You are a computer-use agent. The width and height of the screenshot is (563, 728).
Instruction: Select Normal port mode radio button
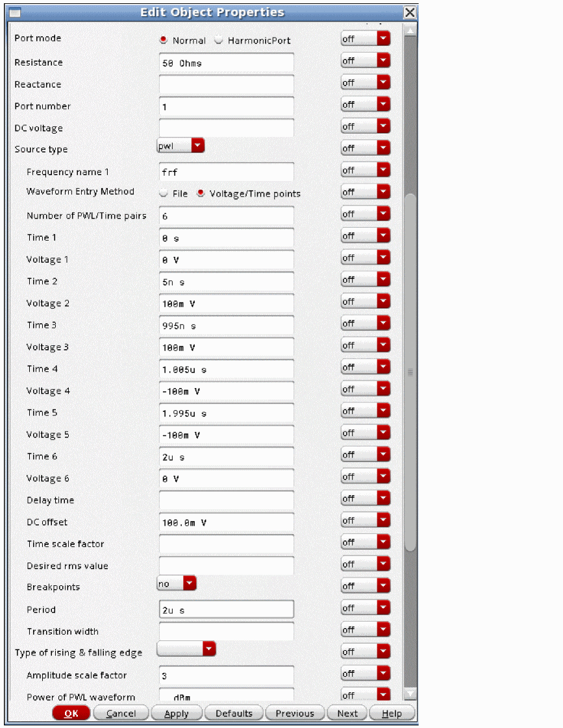[163, 40]
